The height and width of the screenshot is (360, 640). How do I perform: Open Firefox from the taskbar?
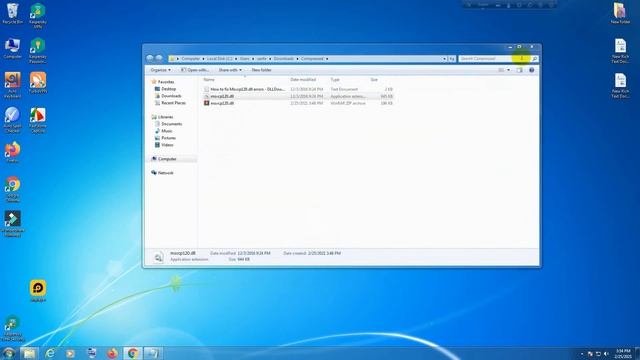[112, 353]
